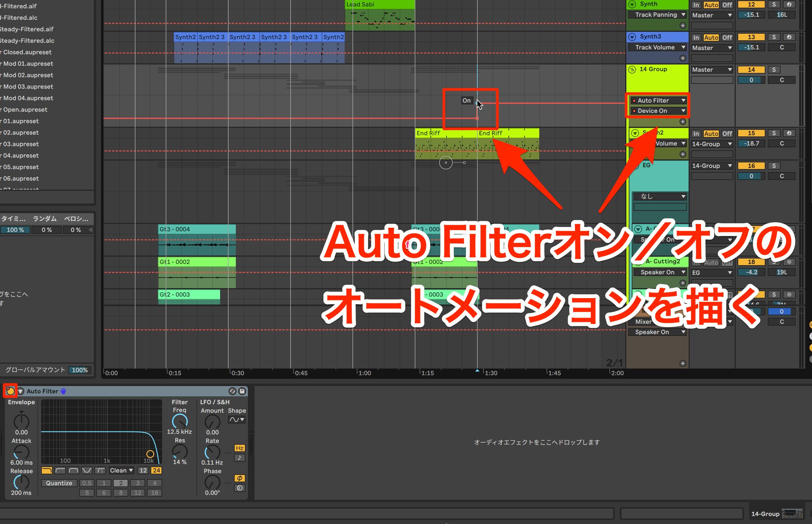Open the なし chooser on EG track

[660, 196]
